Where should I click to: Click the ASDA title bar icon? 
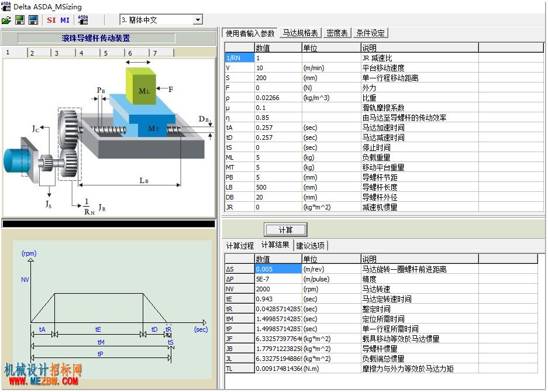click(x=6, y=6)
